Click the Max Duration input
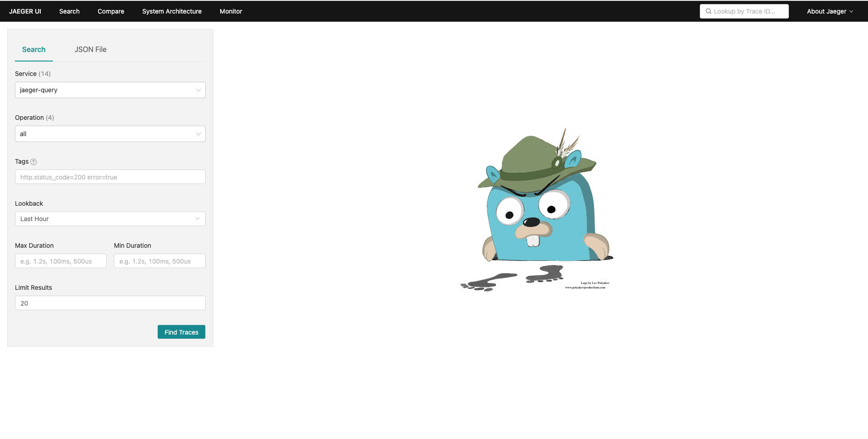868x439 pixels. coord(61,261)
